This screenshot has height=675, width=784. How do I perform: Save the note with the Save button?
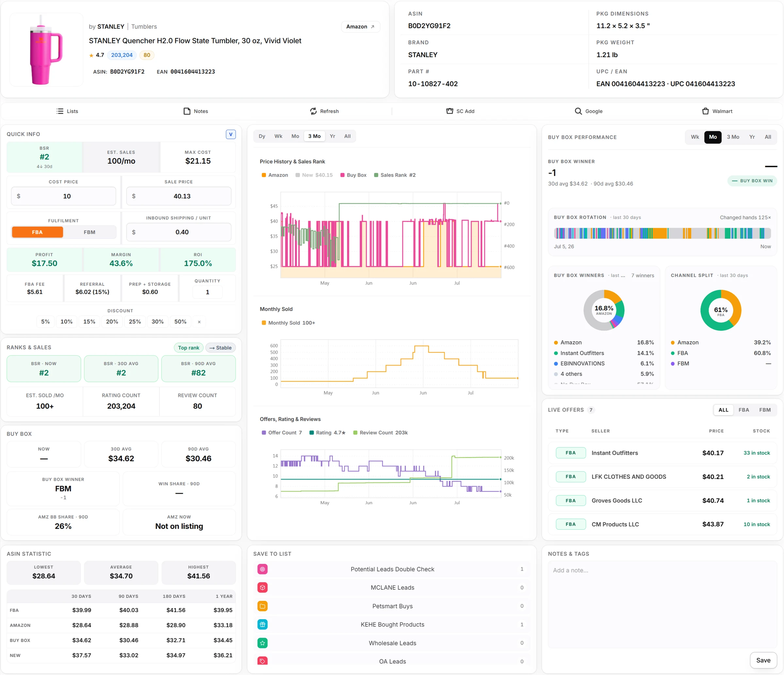[763, 660]
